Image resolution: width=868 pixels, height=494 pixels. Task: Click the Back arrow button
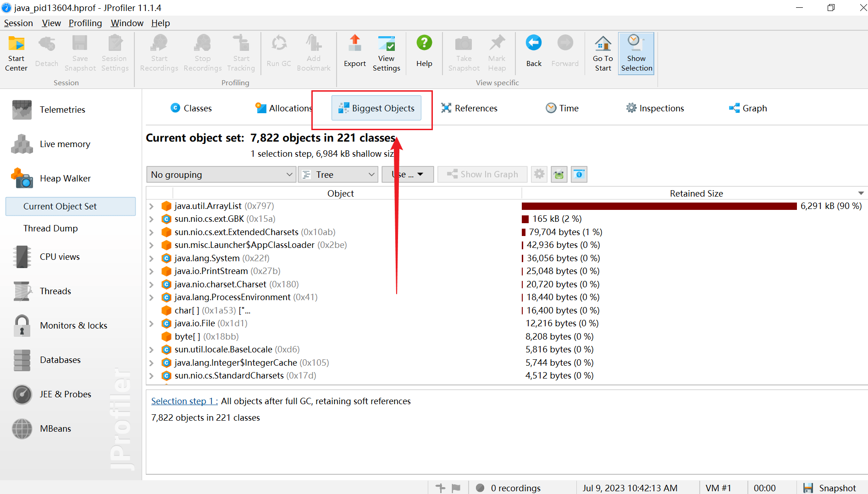[533, 52]
